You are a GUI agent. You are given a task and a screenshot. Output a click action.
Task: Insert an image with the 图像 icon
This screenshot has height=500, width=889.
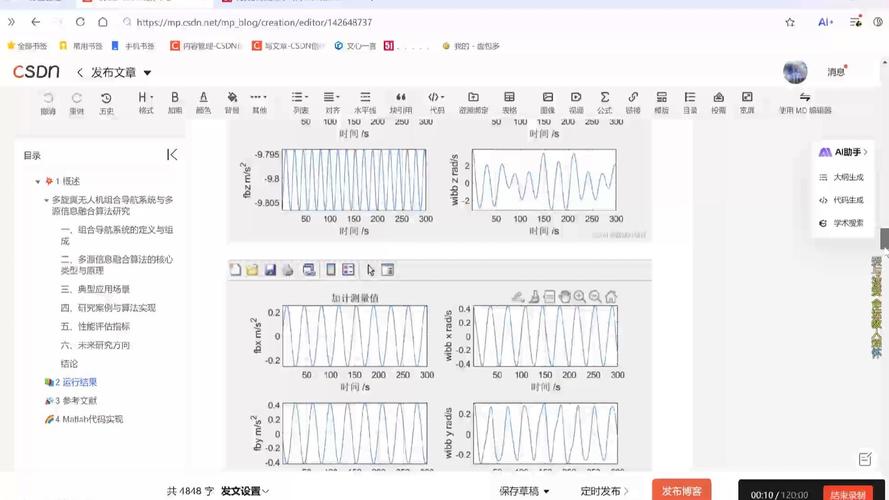pos(548,103)
